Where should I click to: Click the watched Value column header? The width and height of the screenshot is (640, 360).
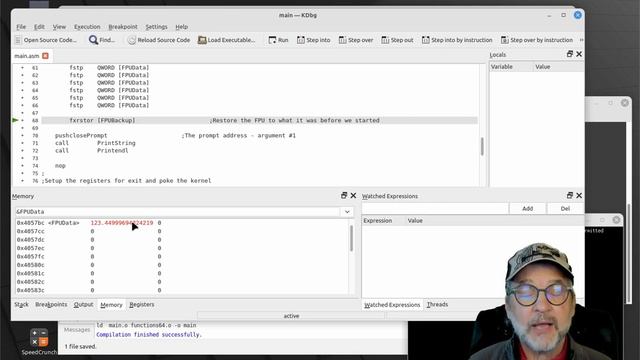(494, 220)
